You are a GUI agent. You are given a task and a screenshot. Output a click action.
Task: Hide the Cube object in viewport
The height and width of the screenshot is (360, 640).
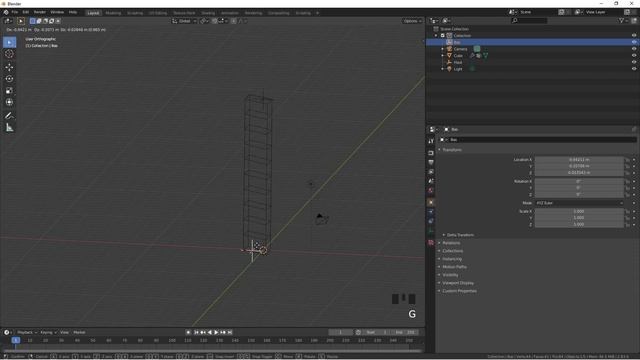(x=634, y=56)
